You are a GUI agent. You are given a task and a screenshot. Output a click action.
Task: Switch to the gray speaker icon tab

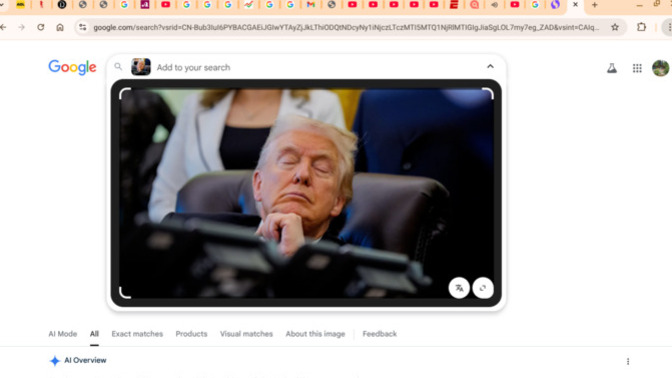coord(495,5)
